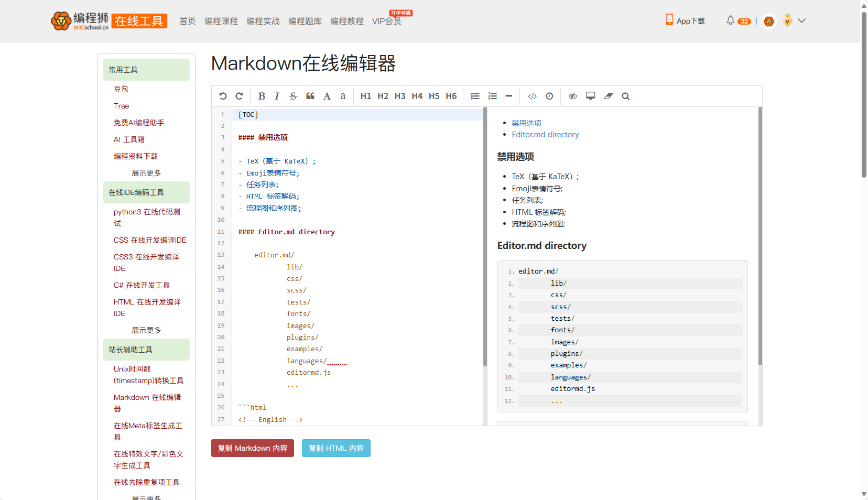The image size is (868, 500).
Task: Clear the editor with the eraser icon
Action: (x=608, y=96)
